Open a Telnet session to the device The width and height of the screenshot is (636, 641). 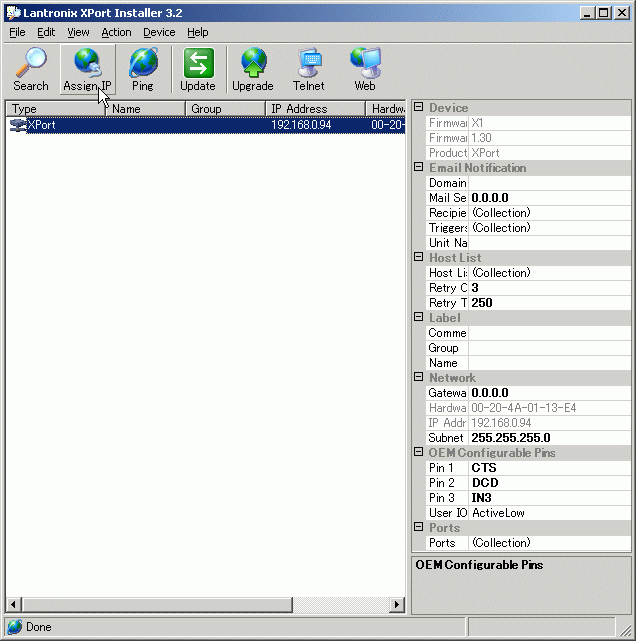(309, 69)
